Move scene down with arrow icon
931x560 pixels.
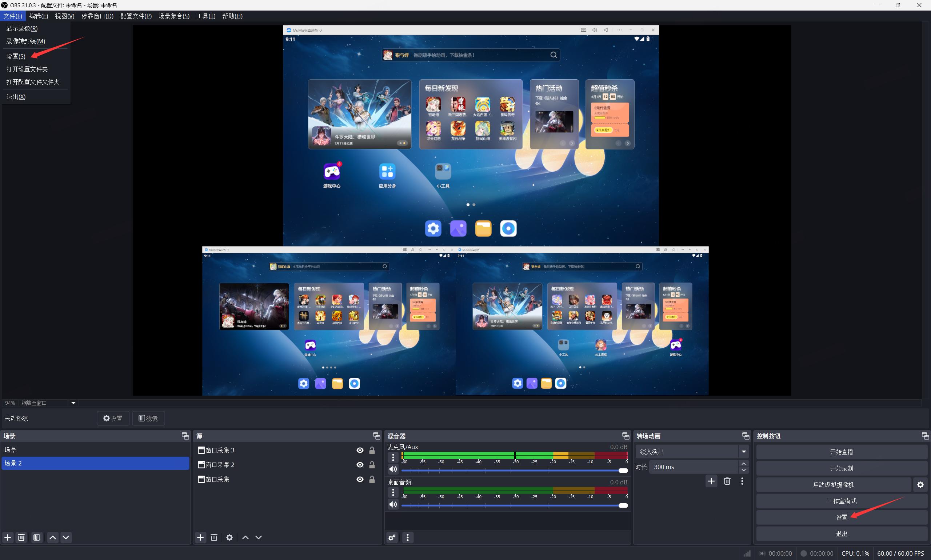tap(66, 537)
